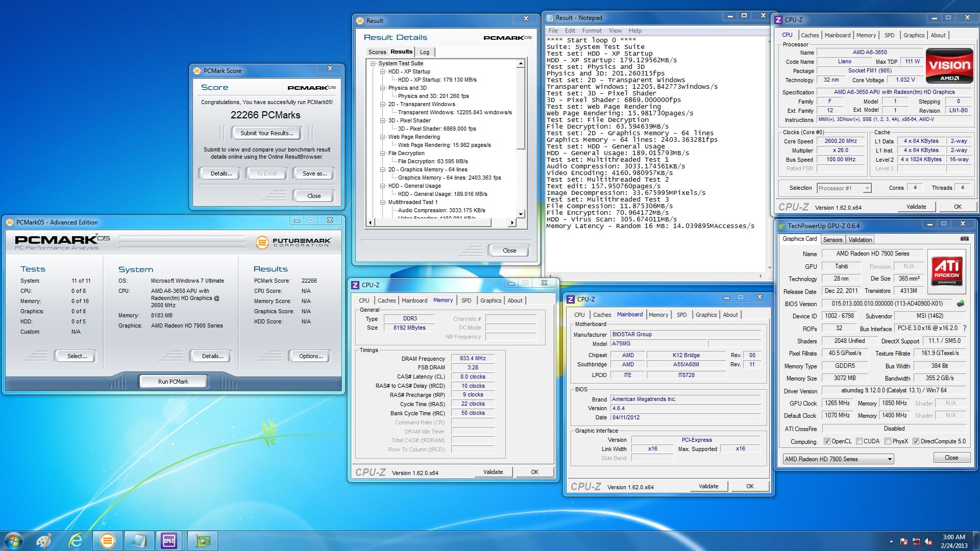980x551 pixels.
Task: Click Validate in CPU-Z Mainboard window
Action: point(708,486)
